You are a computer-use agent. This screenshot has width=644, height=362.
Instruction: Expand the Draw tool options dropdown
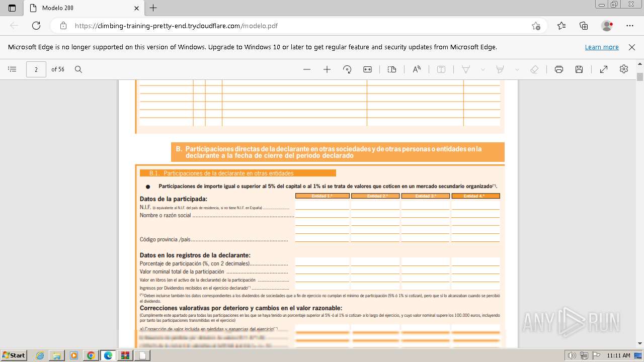point(483,69)
